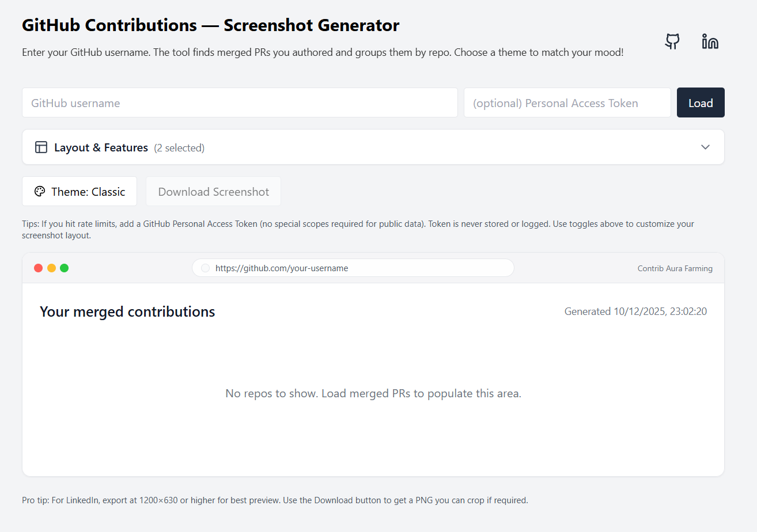Click the green dot in the mock browser
This screenshot has height=532, width=757.
click(x=64, y=268)
